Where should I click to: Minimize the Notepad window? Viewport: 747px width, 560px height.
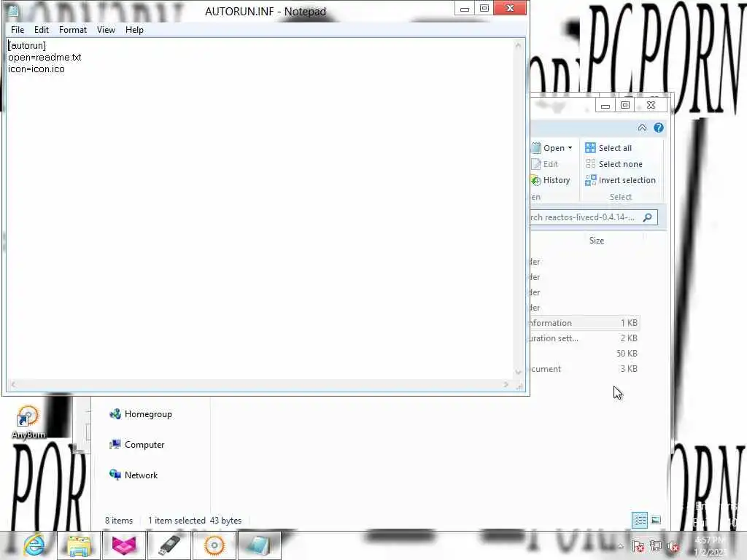point(465,9)
